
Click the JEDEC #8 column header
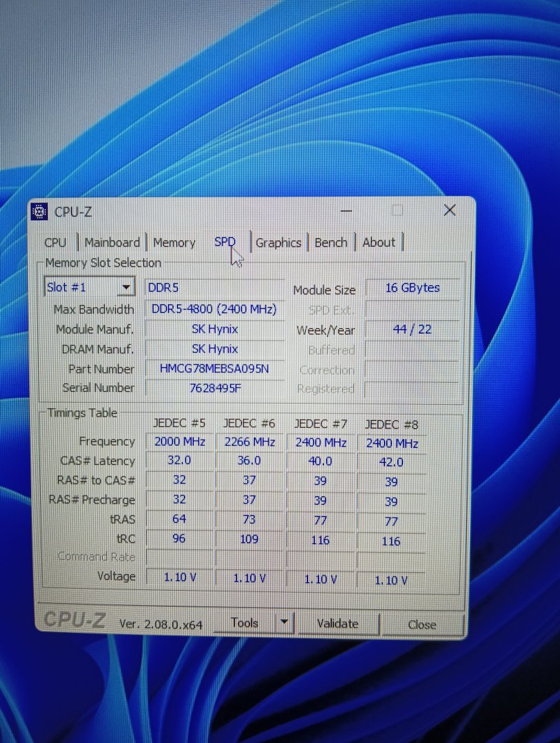click(x=391, y=424)
